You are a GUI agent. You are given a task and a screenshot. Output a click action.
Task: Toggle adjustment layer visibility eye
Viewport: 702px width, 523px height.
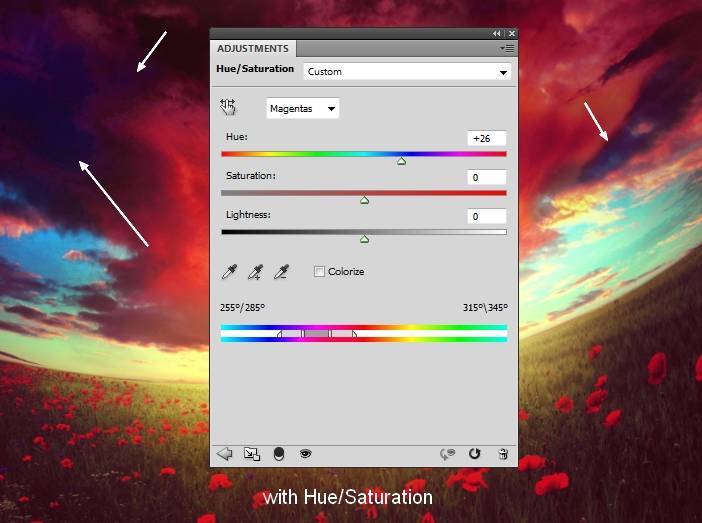(306, 454)
